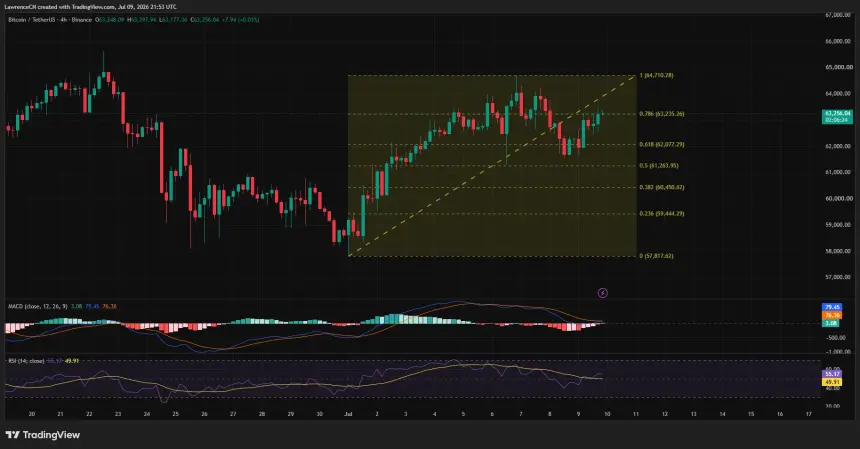
Task: Click the MACD (close, 12, 26, 9) legend
Action: point(38,306)
